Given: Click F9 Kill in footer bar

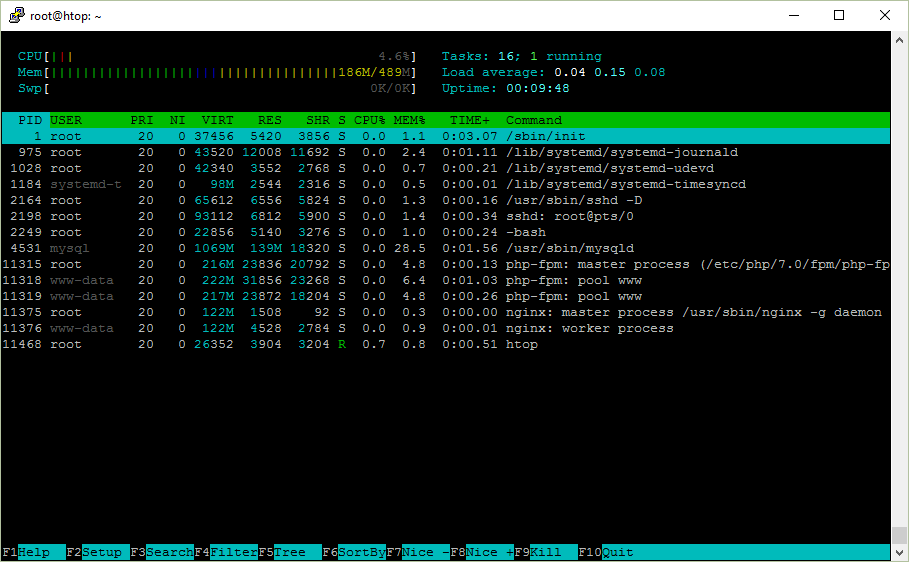Looking at the screenshot, I should click(x=545, y=552).
